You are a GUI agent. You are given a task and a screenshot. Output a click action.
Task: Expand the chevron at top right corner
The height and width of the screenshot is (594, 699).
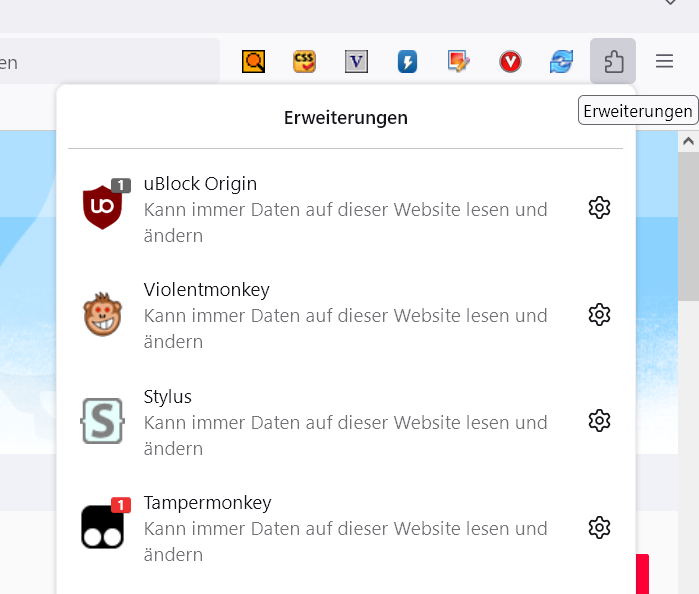671,4
